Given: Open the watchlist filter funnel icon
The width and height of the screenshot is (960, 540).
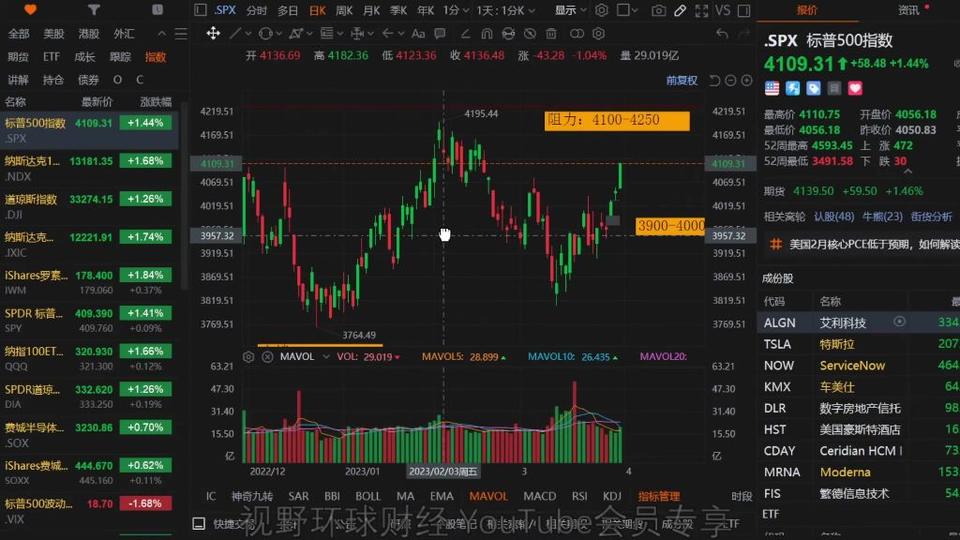Looking at the screenshot, I should (x=94, y=10).
